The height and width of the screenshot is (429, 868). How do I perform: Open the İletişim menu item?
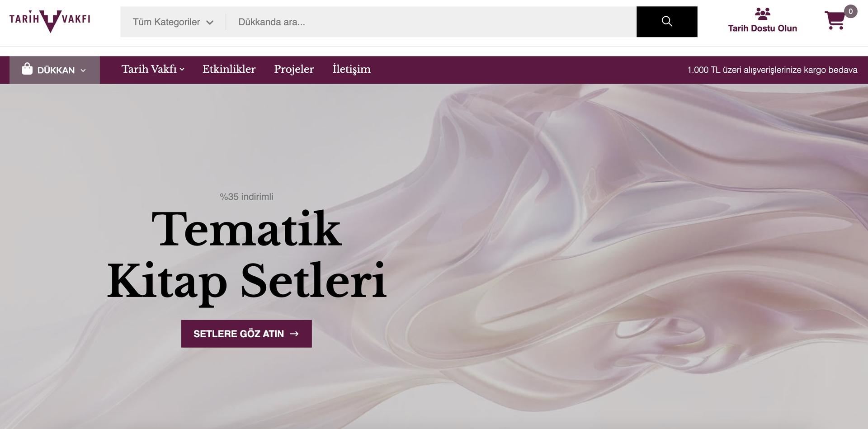[x=352, y=69]
